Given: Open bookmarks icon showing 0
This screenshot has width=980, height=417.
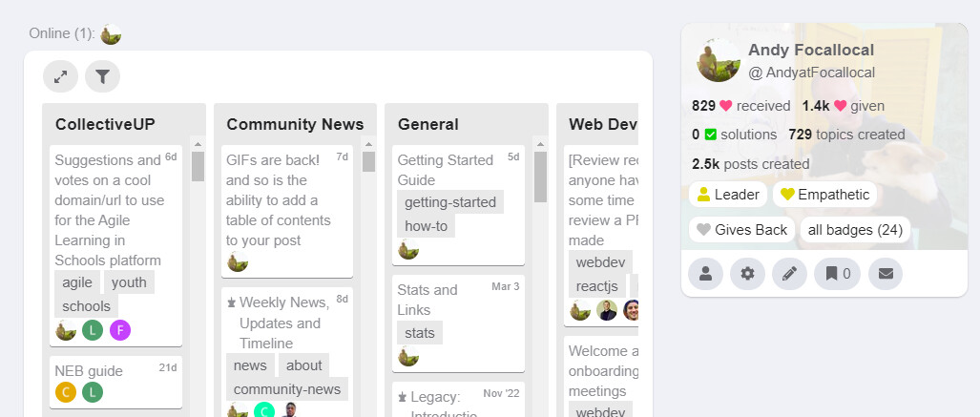Looking at the screenshot, I should pos(837,274).
